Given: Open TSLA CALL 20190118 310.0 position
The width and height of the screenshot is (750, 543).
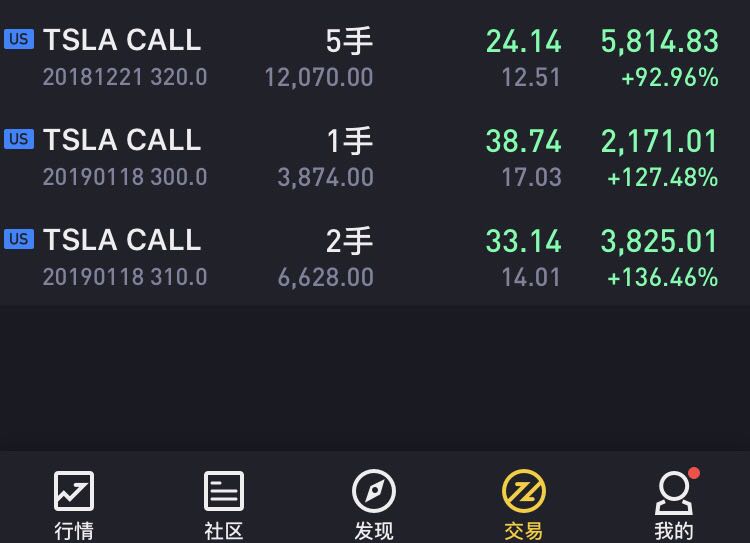Looking at the screenshot, I should pyautogui.click(x=375, y=257).
